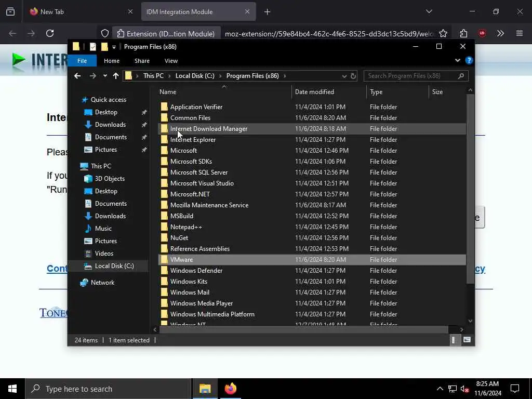The image size is (532, 399).
Task: Open the recent locations dropdown arrow
Action: [105, 76]
